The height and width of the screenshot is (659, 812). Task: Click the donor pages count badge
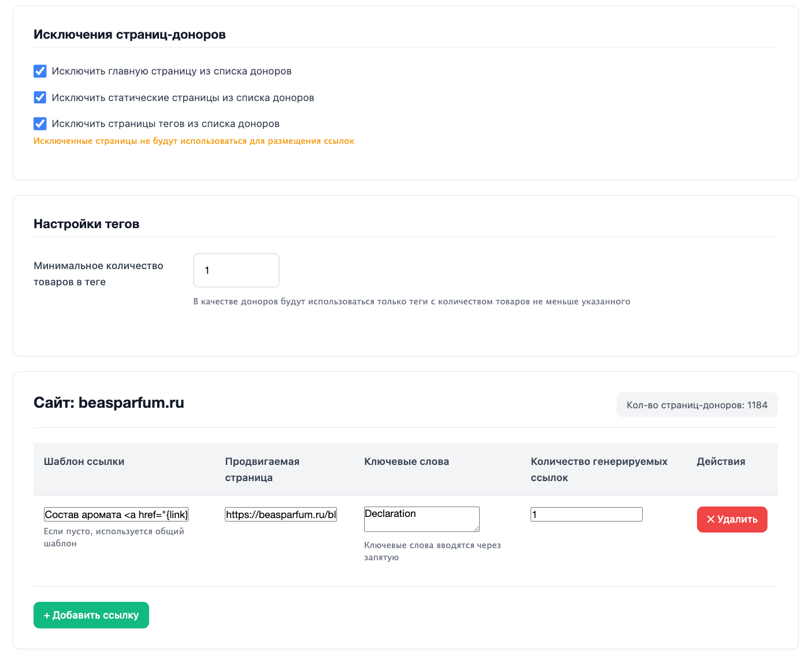click(x=696, y=405)
